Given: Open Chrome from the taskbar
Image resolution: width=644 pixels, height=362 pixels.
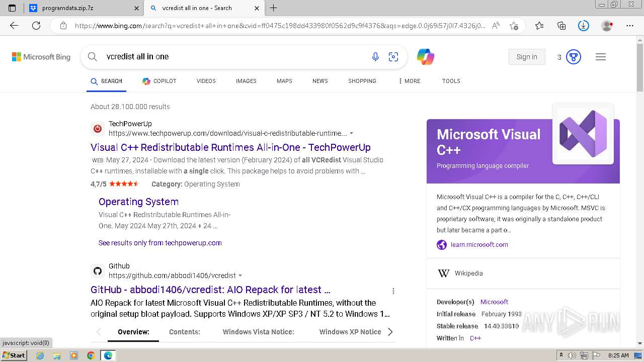Looking at the screenshot, I should click(x=91, y=355).
